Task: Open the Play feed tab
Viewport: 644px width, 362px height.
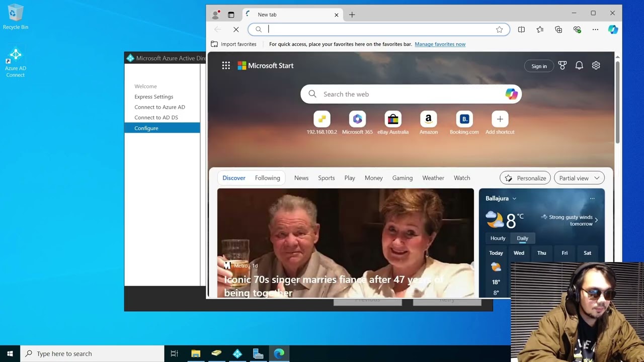Action: point(350,178)
